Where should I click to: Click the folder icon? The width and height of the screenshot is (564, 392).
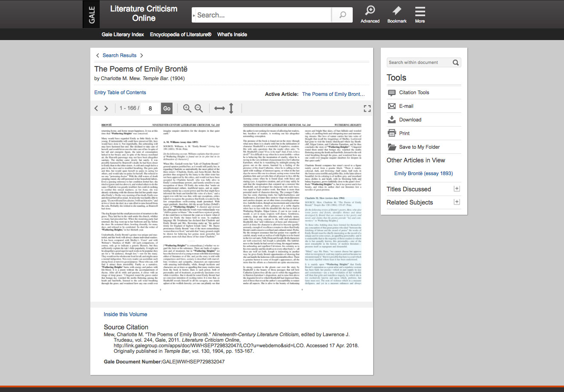(x=392, y=147)
